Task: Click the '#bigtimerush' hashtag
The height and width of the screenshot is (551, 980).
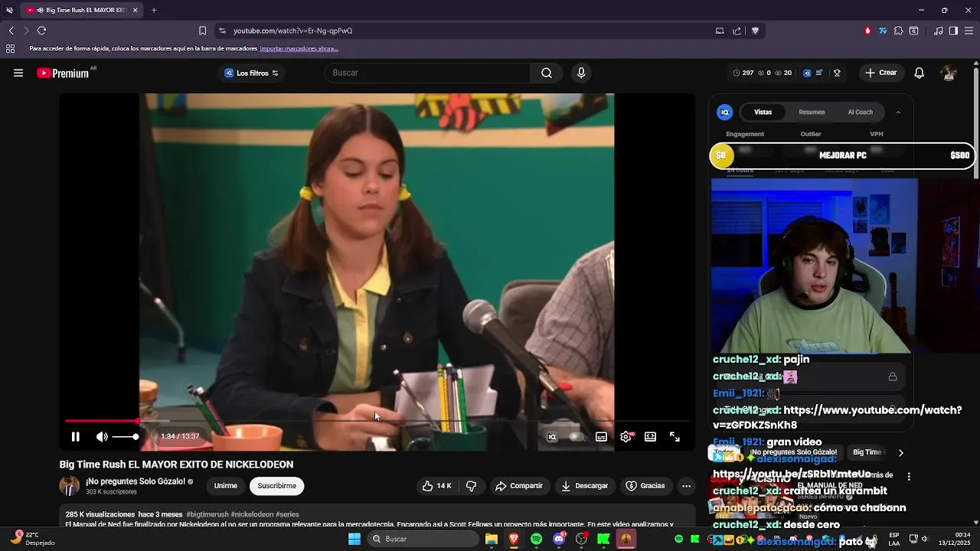Action: [x=207, y=514]
